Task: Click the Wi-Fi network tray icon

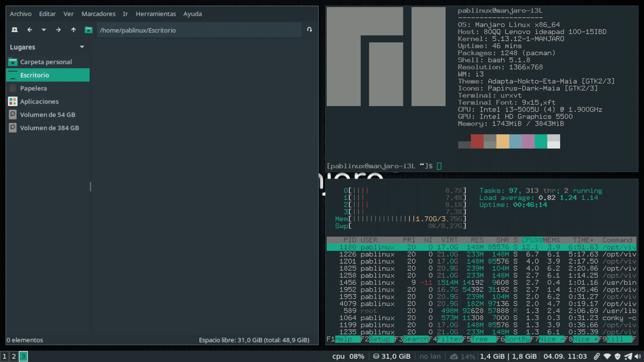Action: 607,356
